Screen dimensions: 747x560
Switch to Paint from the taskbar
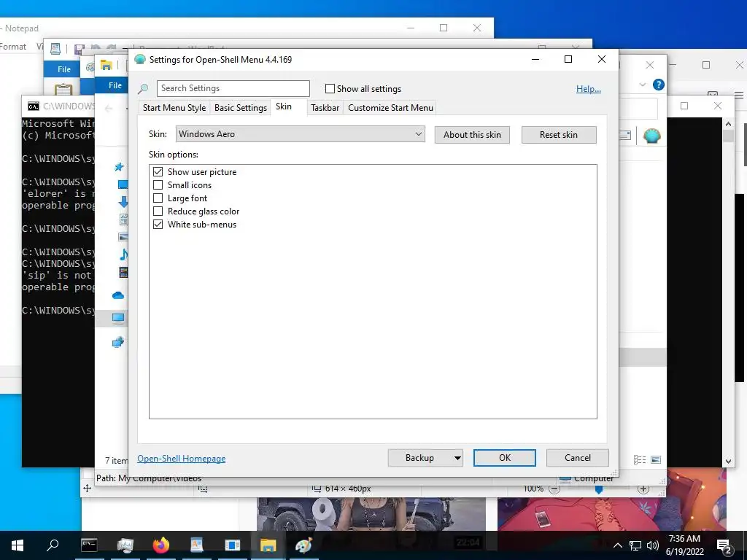point(304,545)
